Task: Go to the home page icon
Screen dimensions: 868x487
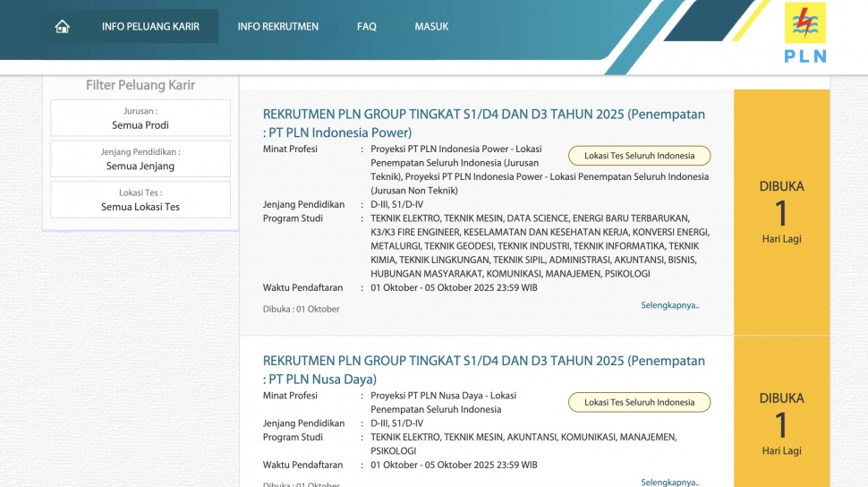Action: tap(62, 27)
